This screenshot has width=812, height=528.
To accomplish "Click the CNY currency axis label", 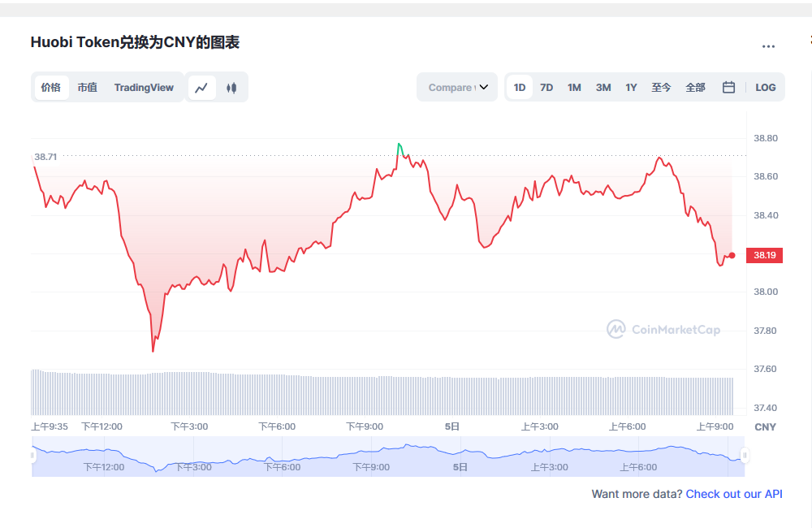I will click(x=765, y=427).
